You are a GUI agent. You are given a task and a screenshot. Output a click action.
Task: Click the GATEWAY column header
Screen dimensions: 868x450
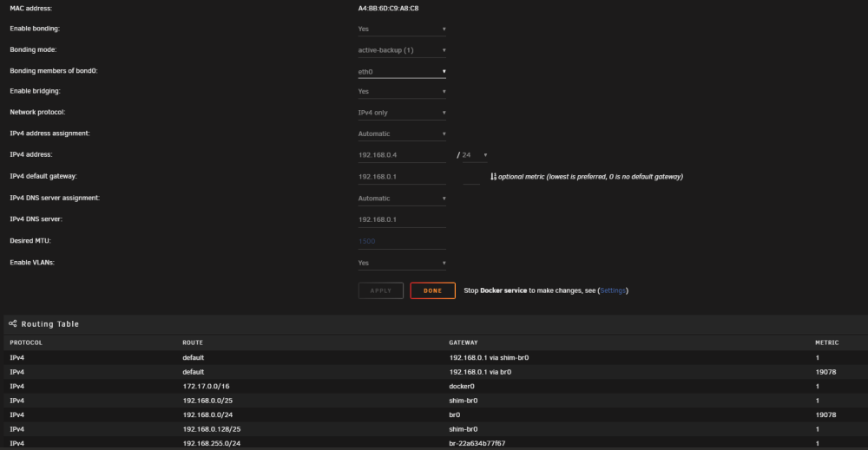tap(464, 342)
